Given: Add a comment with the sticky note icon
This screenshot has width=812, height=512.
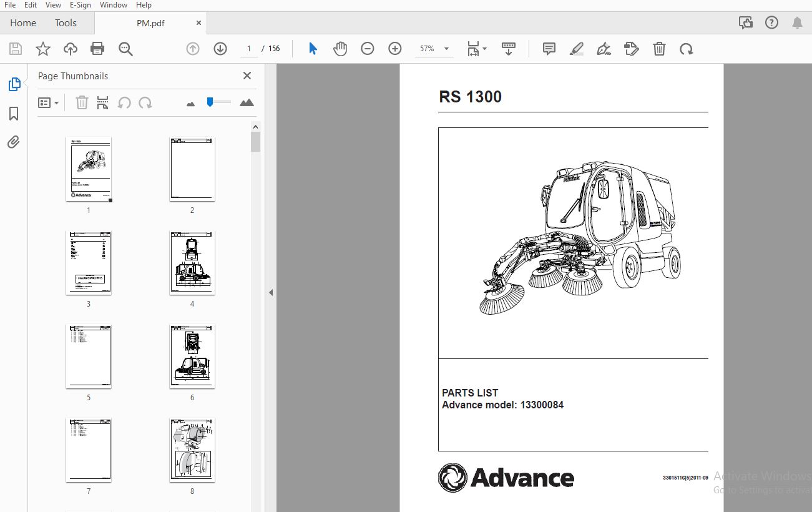Looking at the screenshot, I should (x=549, y=49).
